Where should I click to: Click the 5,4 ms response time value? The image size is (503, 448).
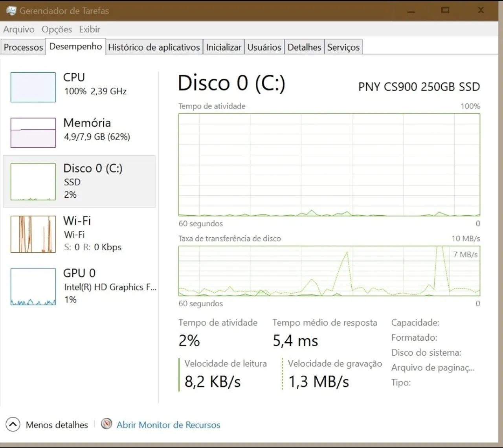click(x=296, y=341)
